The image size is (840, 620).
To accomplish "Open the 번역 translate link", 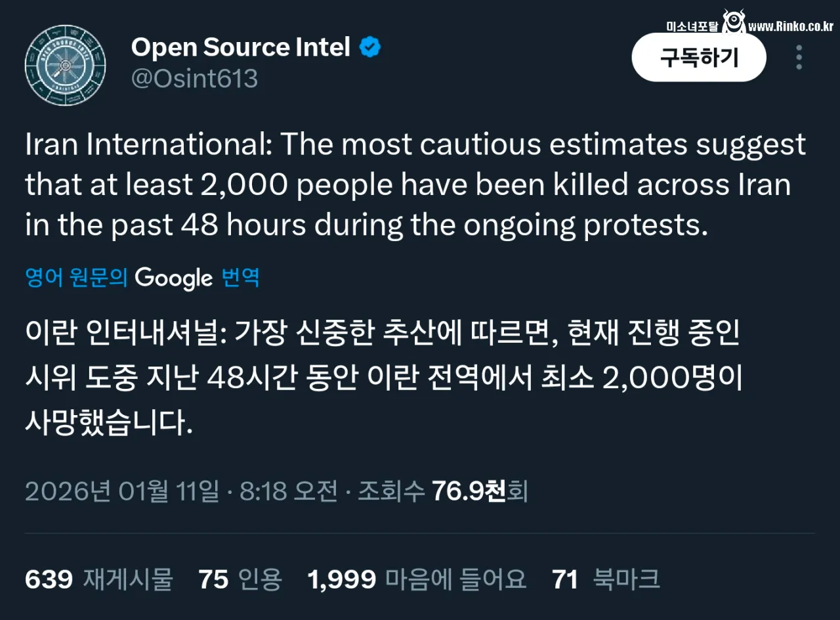I will click(240, 278).
